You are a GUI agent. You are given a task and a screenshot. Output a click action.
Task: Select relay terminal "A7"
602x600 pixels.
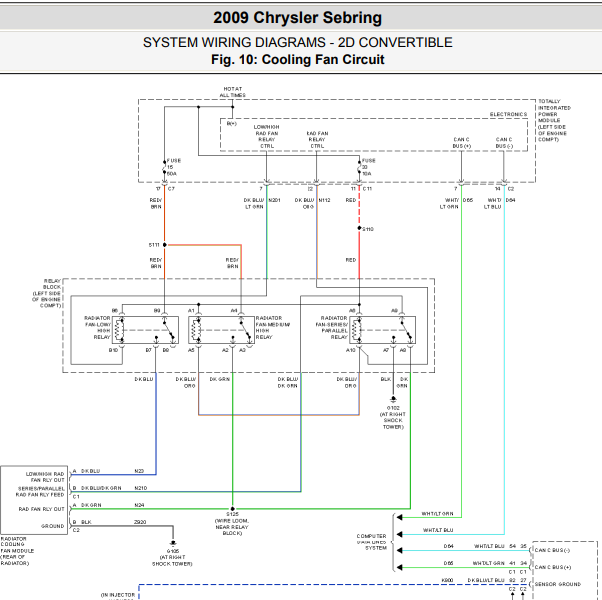pos(386,350)
